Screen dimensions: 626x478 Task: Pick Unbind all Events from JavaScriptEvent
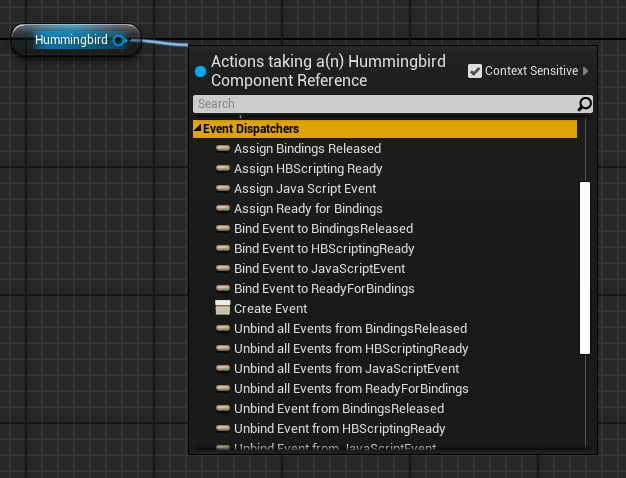347,368
